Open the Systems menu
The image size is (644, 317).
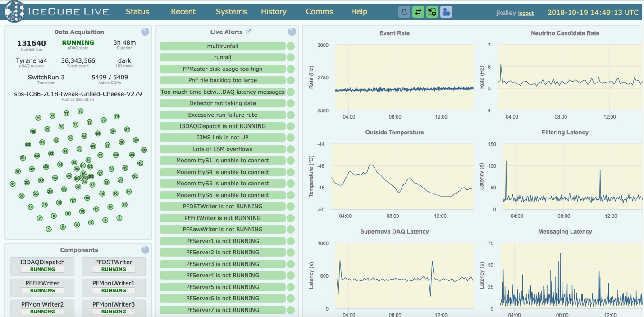pyautogui.click(x=231, y=12)
